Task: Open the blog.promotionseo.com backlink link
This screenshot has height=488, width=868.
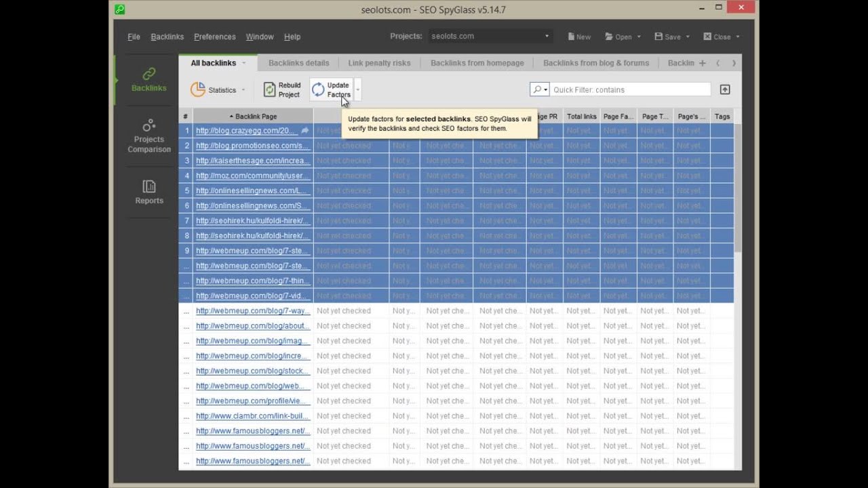Action: pos(253,146)
